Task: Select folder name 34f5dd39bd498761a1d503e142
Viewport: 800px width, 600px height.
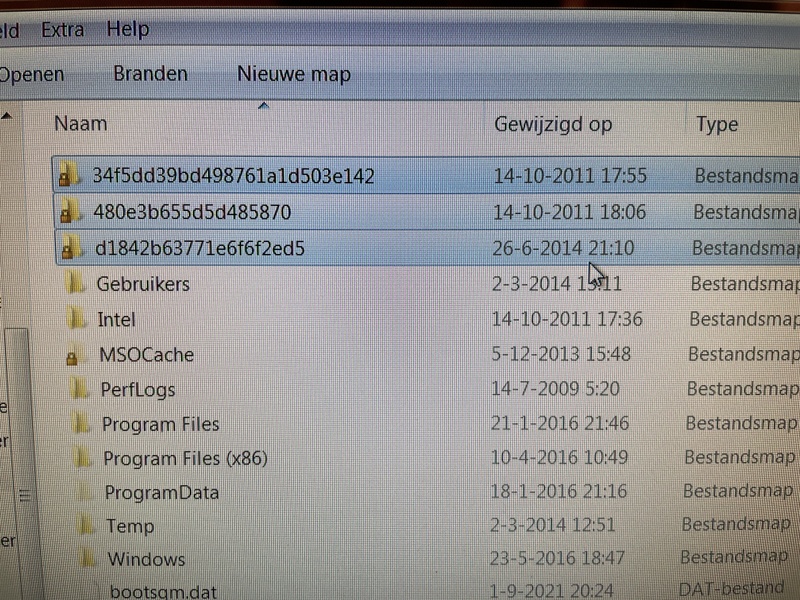Action: coord(233,176)
